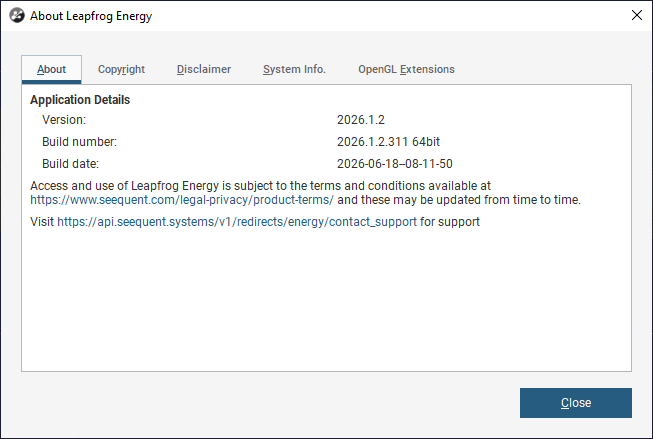Select the build date 2026-06-18–08-11-50
The image size is (653, 439).
394,164
